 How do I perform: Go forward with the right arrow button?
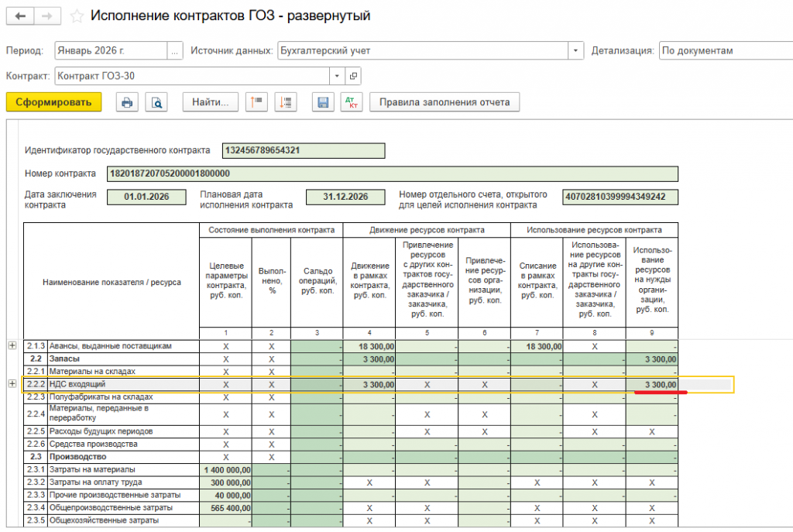pyautogui.click(x=47, y=16)
